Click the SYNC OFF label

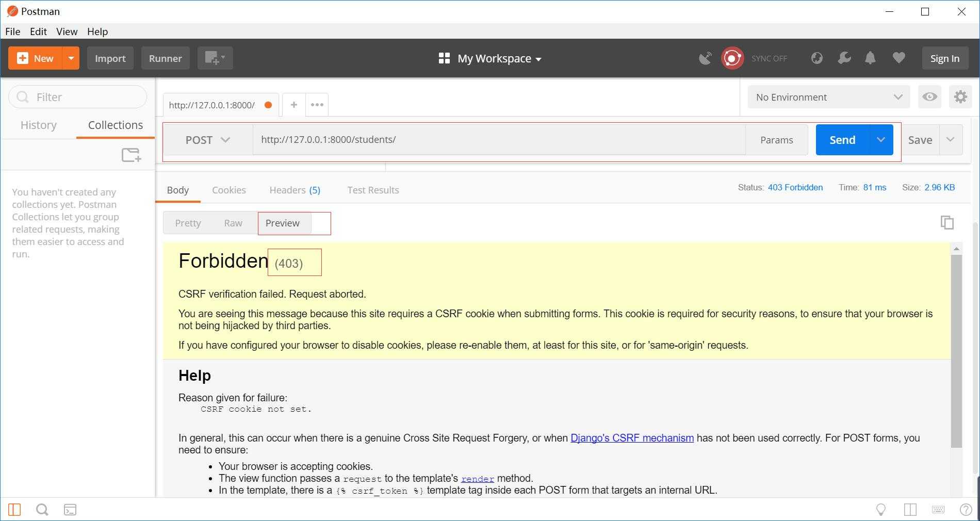tap(769, 59)
